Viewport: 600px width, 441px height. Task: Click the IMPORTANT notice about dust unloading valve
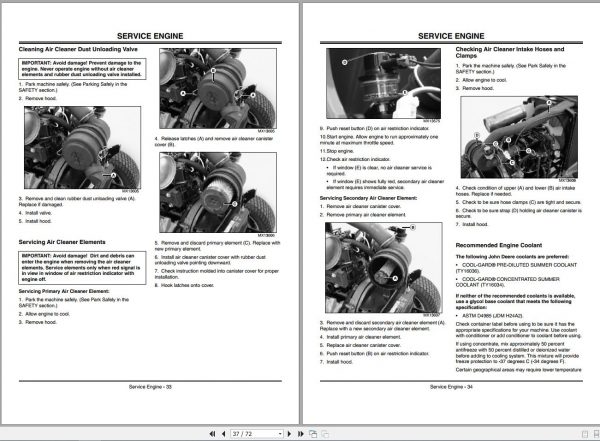coord(82,69)
